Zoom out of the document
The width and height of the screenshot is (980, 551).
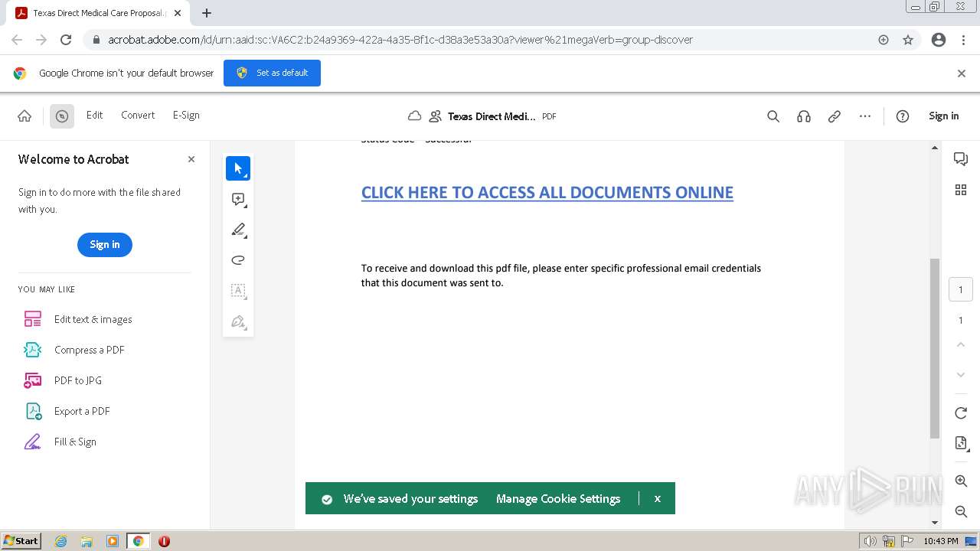[x=961, y=511]
